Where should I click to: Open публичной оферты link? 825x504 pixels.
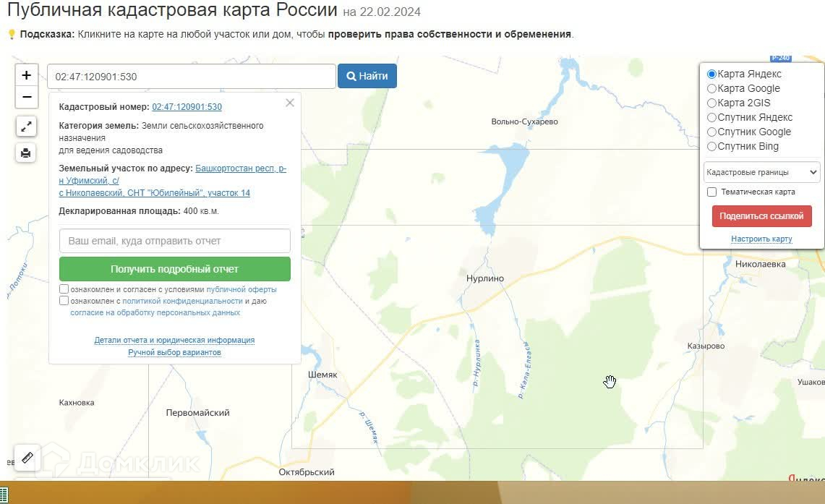pyautogui.click(x=241, y=289)
